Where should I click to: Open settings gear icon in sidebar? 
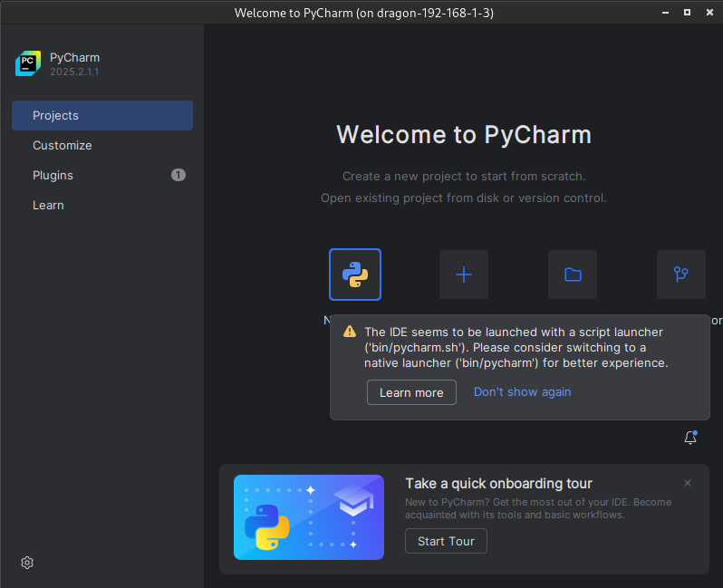(27, 563)
